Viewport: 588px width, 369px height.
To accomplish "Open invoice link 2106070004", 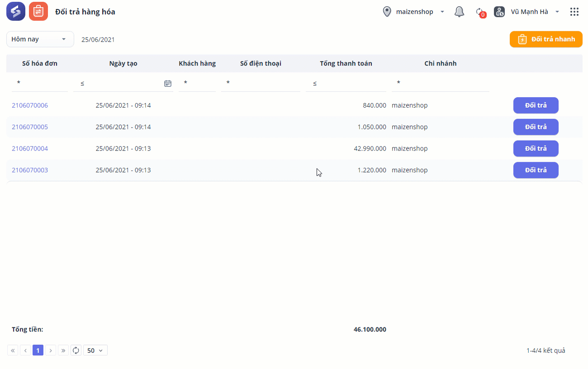I will pyautogui.click(x=30, y=148).
